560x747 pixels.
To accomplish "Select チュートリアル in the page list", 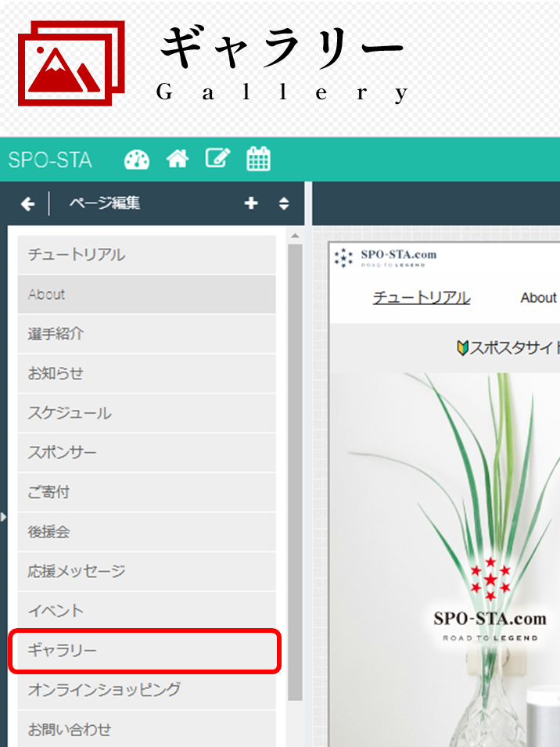I will point(145,255).
